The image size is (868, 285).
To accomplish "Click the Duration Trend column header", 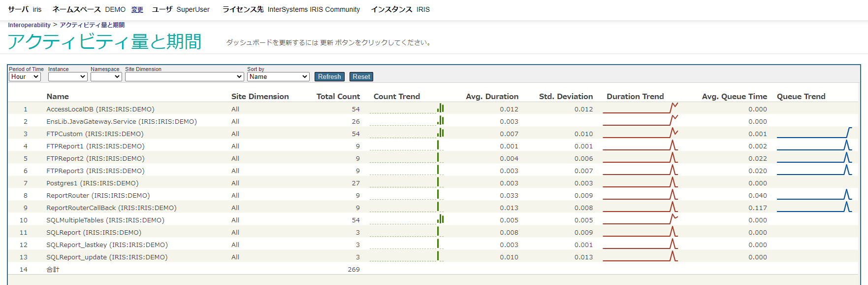I will (x=635, y=97).
